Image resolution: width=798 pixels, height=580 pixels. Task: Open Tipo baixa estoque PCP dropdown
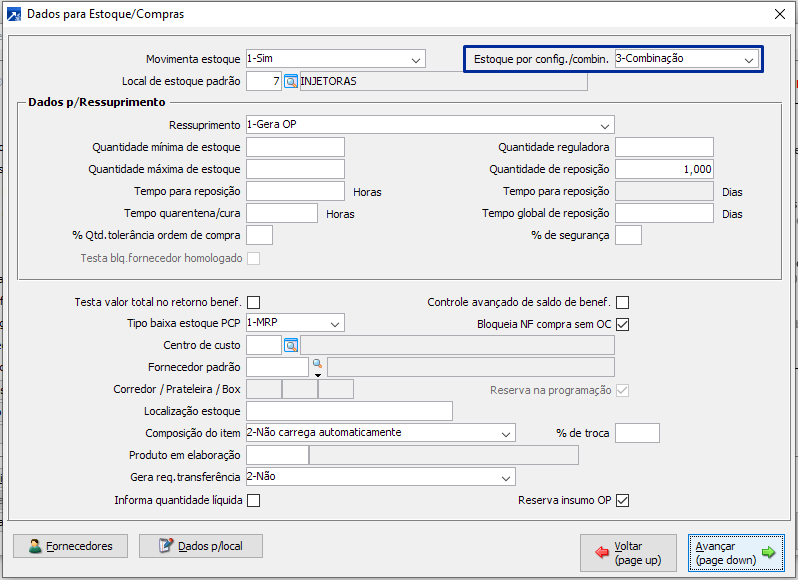coord(335,323)
